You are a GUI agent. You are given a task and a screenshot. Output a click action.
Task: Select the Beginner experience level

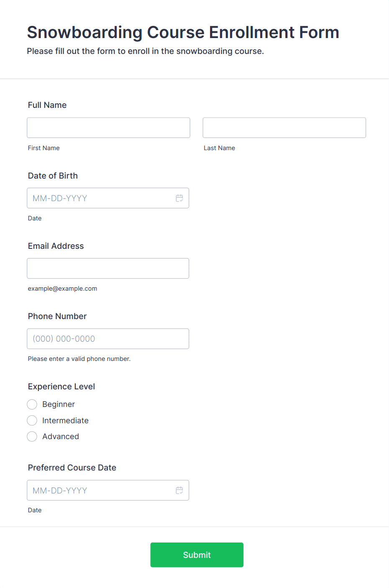pos(32,404)
